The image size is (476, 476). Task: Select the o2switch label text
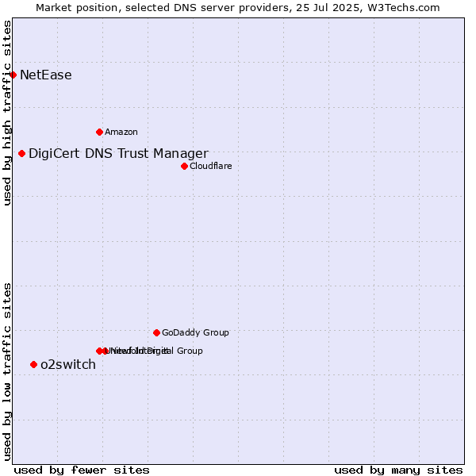click(x=68, y=365)
